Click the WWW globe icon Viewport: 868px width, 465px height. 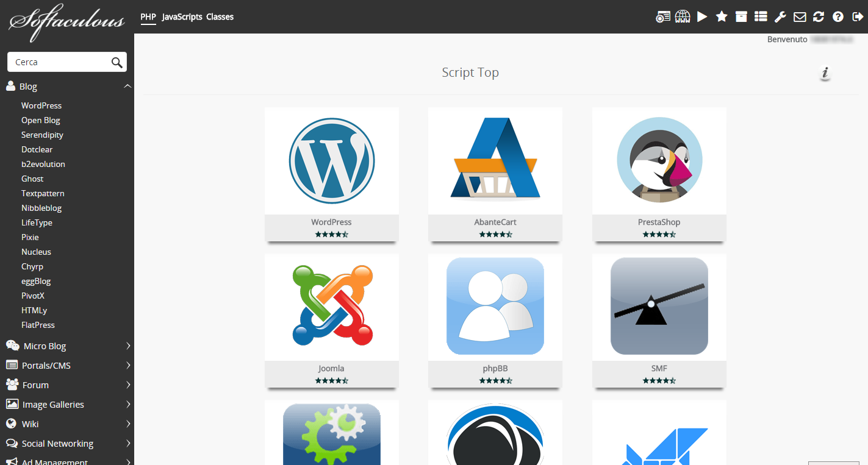(683, 17)
